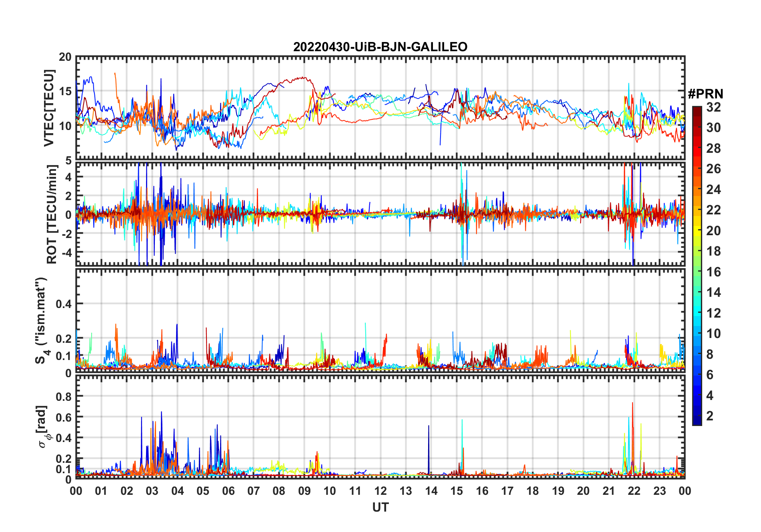This screenshot has width=761, height=532.
Task: Click colorbar tick label 32
Action: pyautogui.click(x=713, y=107)
